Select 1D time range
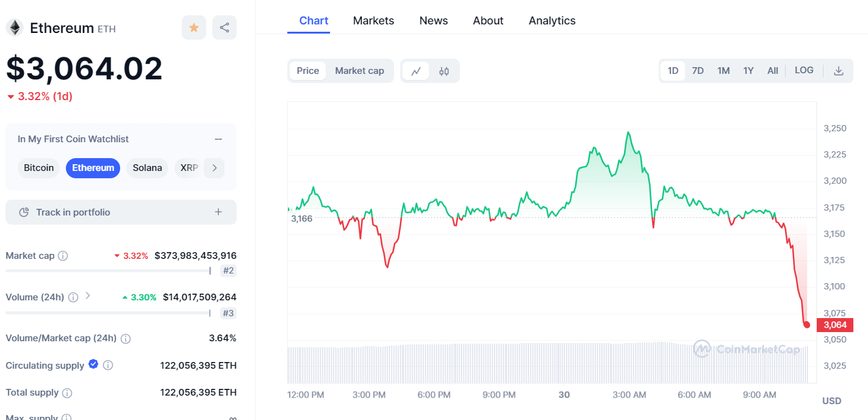The image size is (868, 420). click(x=673, y=71)
